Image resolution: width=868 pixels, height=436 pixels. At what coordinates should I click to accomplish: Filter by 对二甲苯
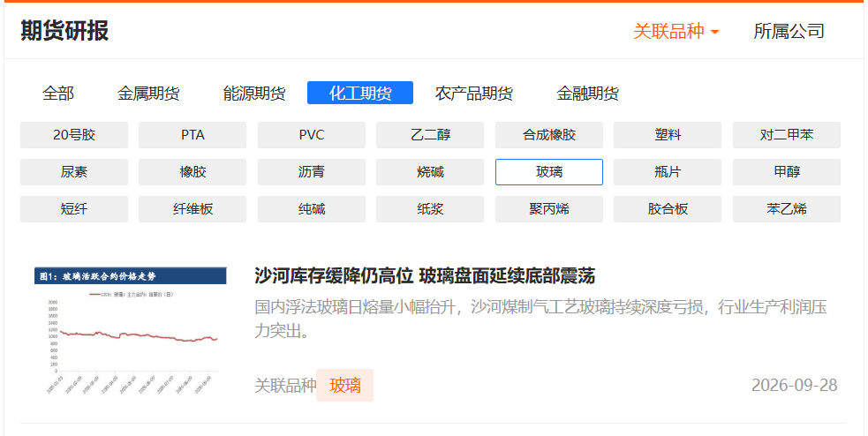787,135
